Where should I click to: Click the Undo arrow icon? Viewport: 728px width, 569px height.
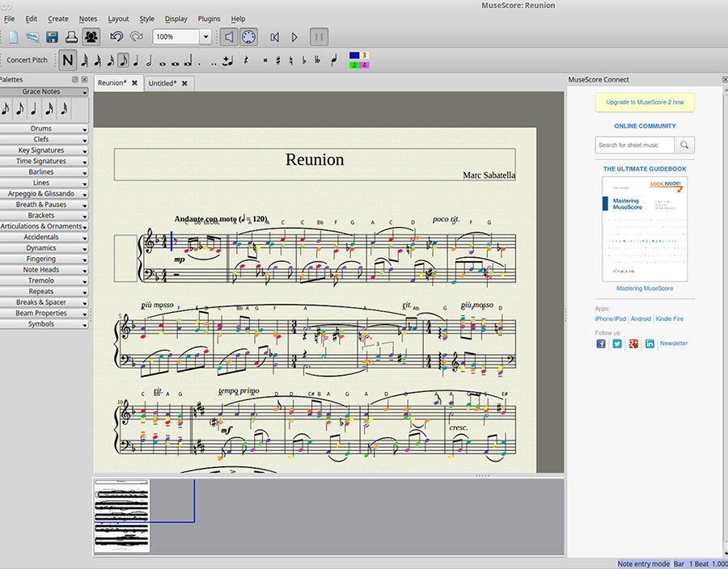(116, 36)
